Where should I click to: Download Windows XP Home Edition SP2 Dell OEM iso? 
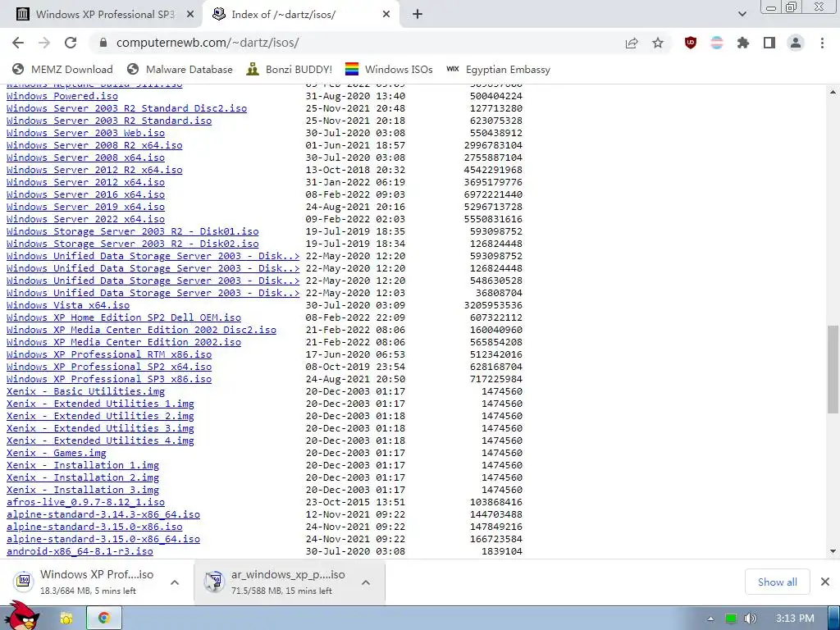(x=124, y=317)
